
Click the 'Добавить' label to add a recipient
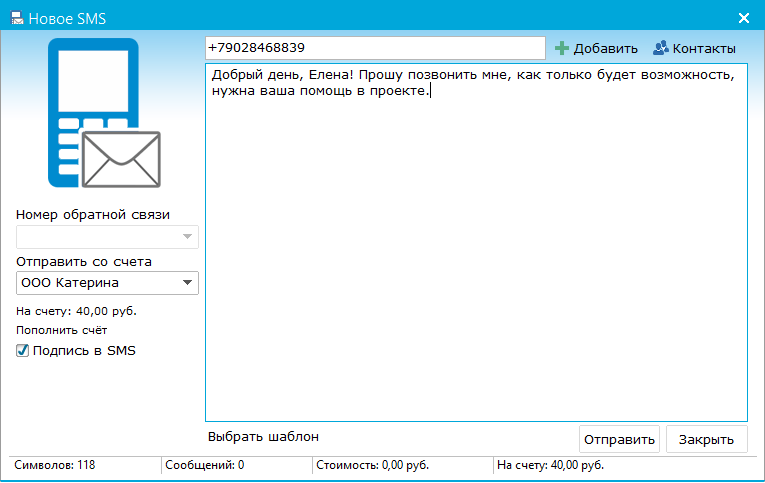click(x=605, y=48)
